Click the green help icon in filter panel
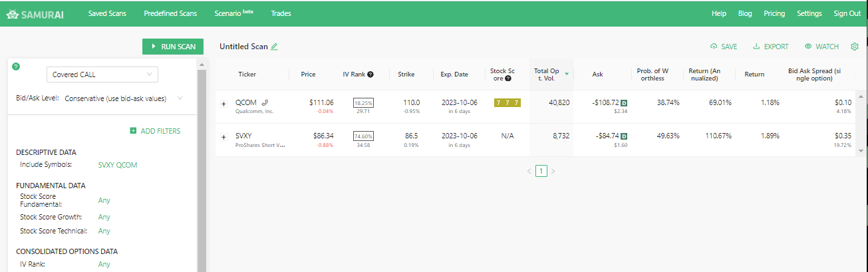Screen dimensions: 868x272 tap(16, 67)
